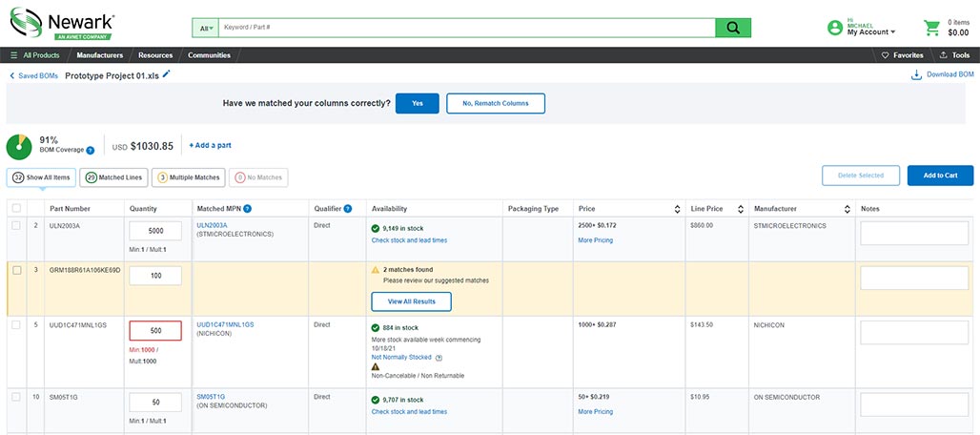Click View All Results button
Viewport: 980px width, 435px height.
(411, 301)
